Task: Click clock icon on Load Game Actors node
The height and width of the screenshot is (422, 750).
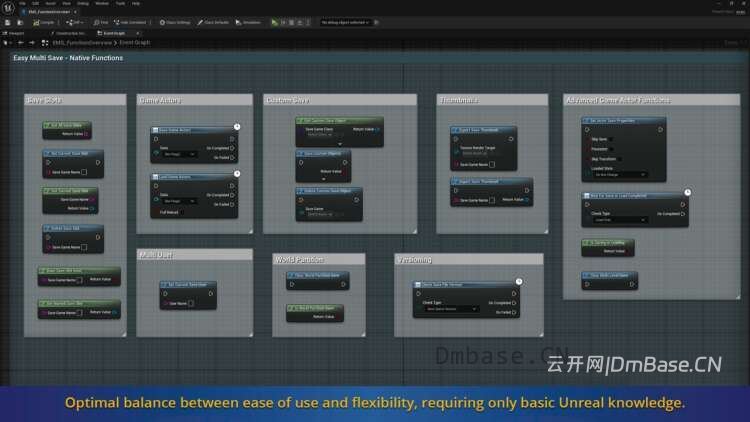Action: 237,174
